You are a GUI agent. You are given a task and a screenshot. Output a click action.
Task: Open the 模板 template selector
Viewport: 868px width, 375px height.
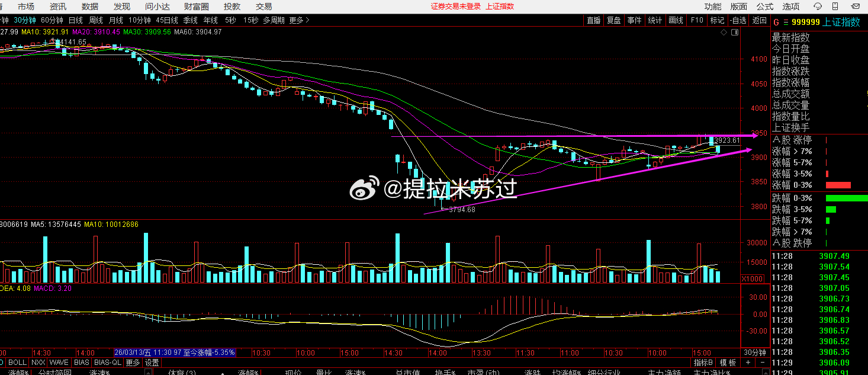click(728, 362)
